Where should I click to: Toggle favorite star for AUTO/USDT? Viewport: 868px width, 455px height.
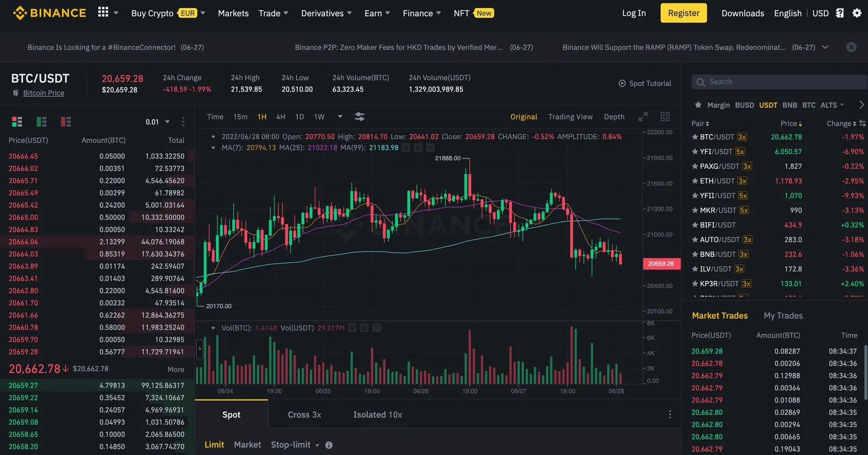point(695,239)
